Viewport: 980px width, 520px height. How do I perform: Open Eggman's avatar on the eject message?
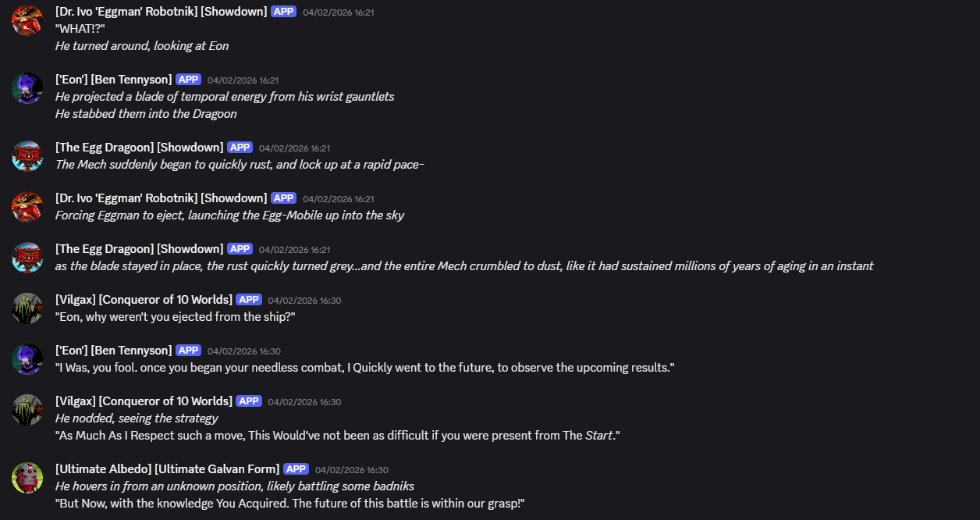coord(27,206)
